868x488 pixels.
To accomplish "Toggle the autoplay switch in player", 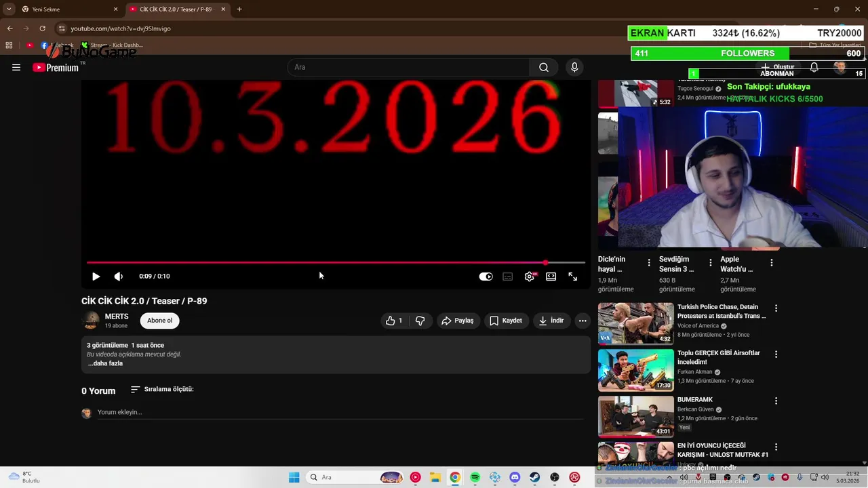I will pyautogui.click(x=486, y=277).
